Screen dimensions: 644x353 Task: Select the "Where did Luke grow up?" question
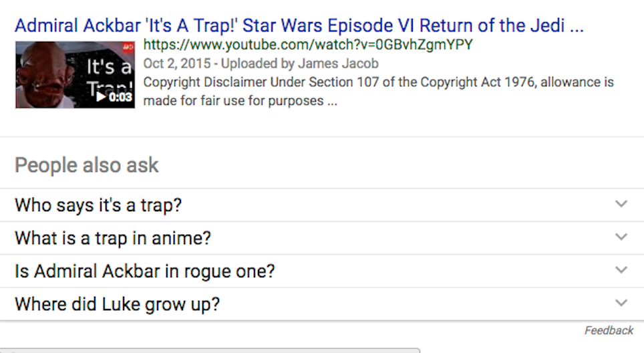pyautogui.click(x=117, y=305)
